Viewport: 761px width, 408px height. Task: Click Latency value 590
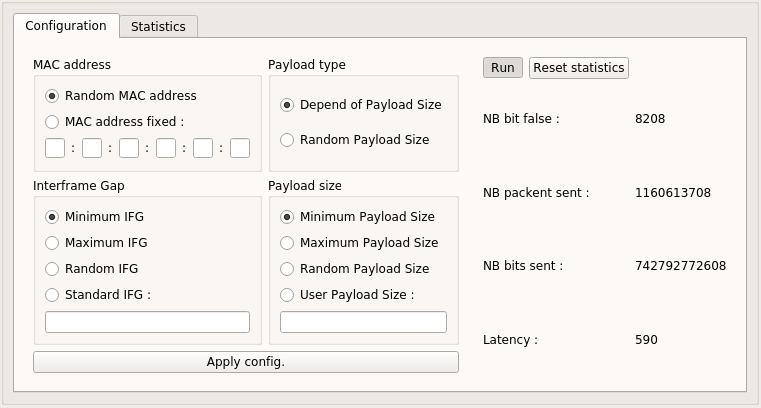pyautogui.click(x=646, y=340)
